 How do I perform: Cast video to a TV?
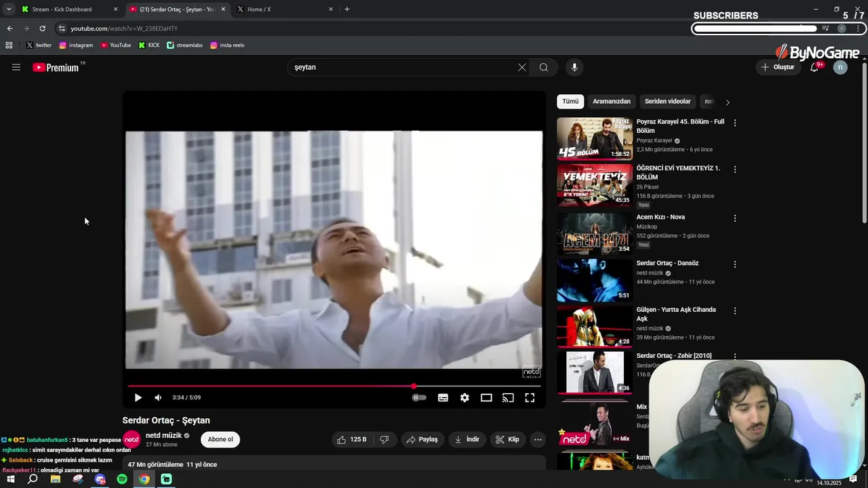(508, 398)
